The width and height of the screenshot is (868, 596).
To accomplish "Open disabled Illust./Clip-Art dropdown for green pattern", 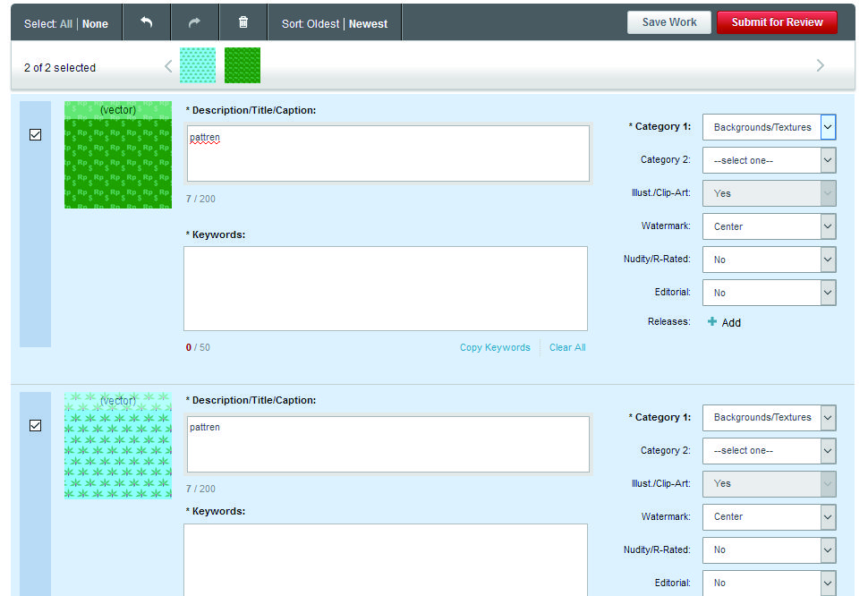I will pyautogui.click(x=770, y=193).
